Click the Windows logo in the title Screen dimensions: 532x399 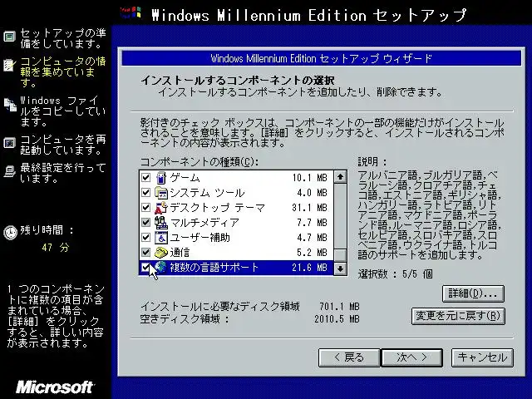tap(131, 13)
